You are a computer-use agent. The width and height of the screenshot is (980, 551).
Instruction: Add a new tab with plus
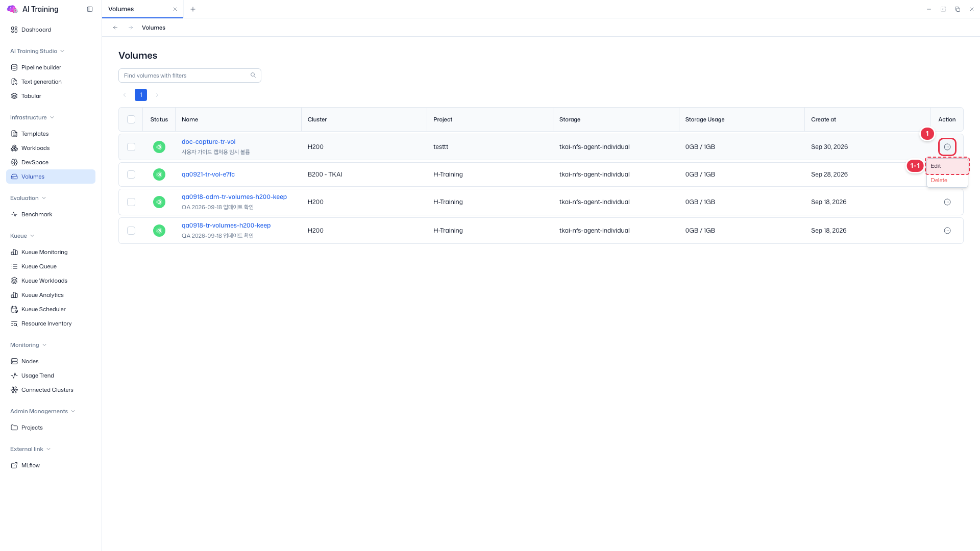(193, 9)
